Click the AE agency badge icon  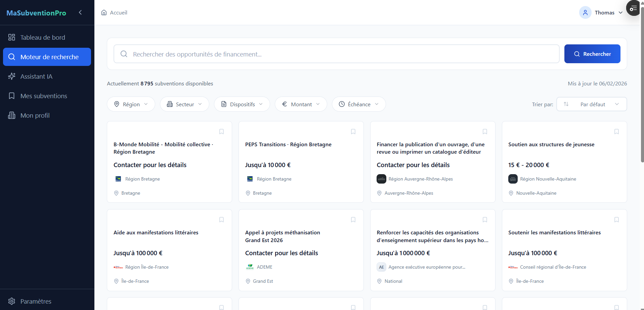pyautogui.click(x=381, y=267)
